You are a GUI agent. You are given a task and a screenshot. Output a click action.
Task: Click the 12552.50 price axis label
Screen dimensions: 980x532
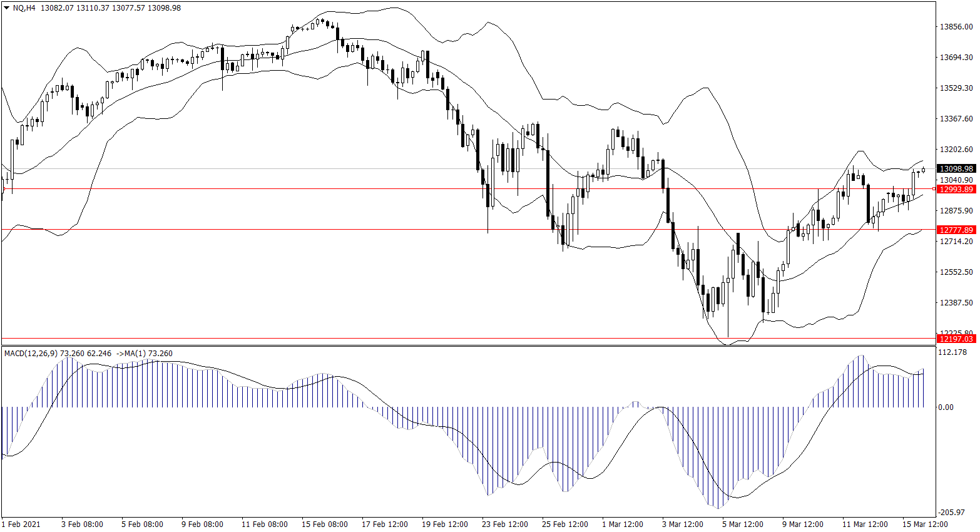click(956, 272)
